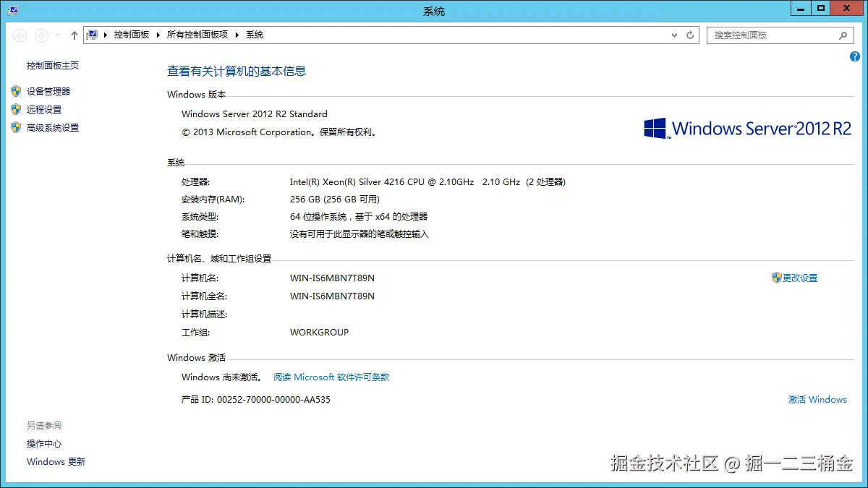Click 更改设置 link
Image resolution: width=868 pixels, height=488 pixels.
800,278
